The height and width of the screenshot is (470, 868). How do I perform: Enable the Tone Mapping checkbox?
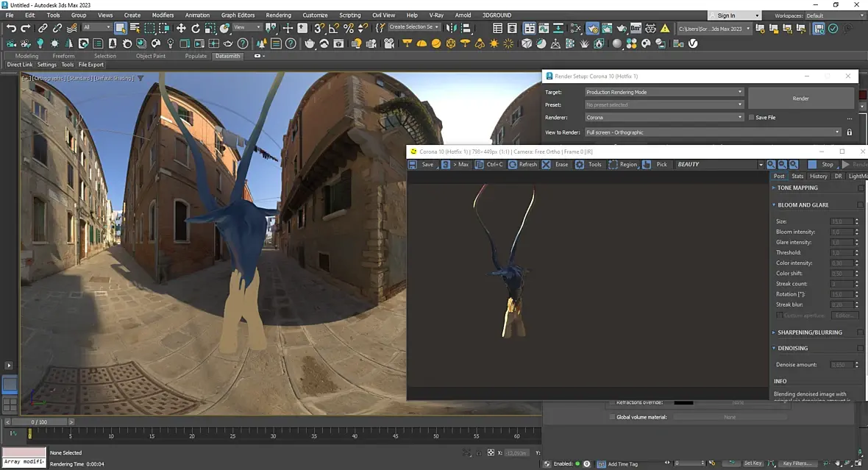[x=861, y=188]
